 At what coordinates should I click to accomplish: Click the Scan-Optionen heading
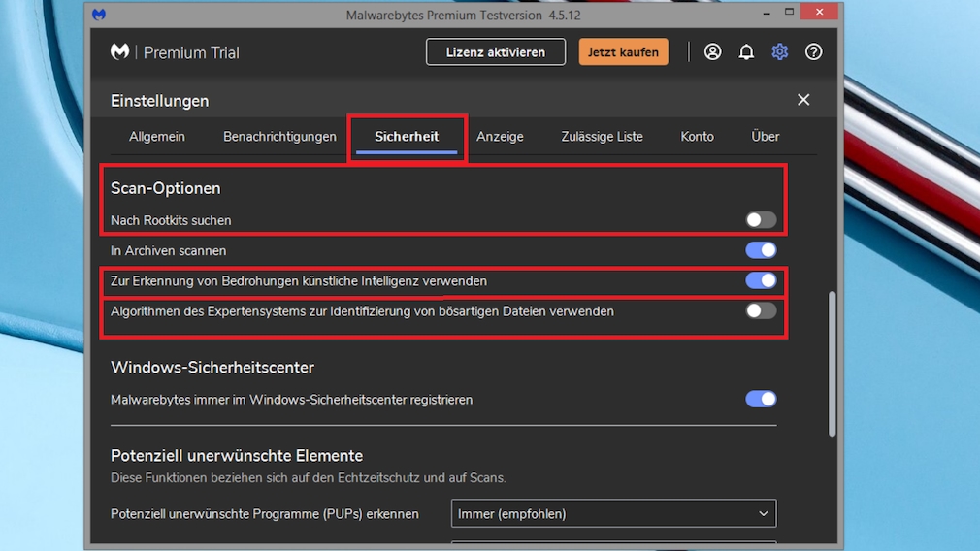tap(166, 188)
